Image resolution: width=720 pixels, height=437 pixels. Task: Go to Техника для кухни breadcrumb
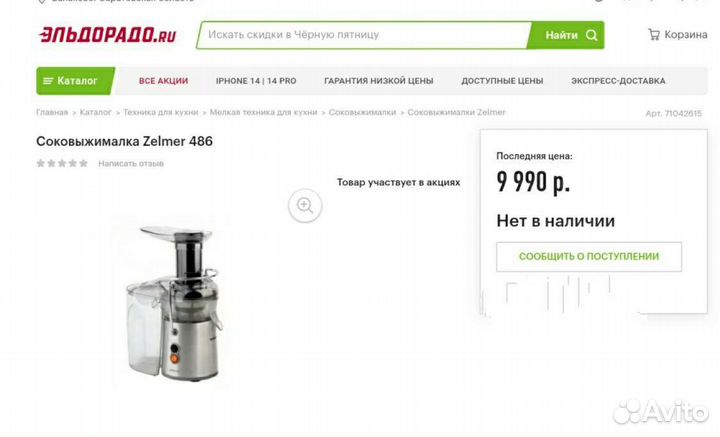click(x=161, y=112)
